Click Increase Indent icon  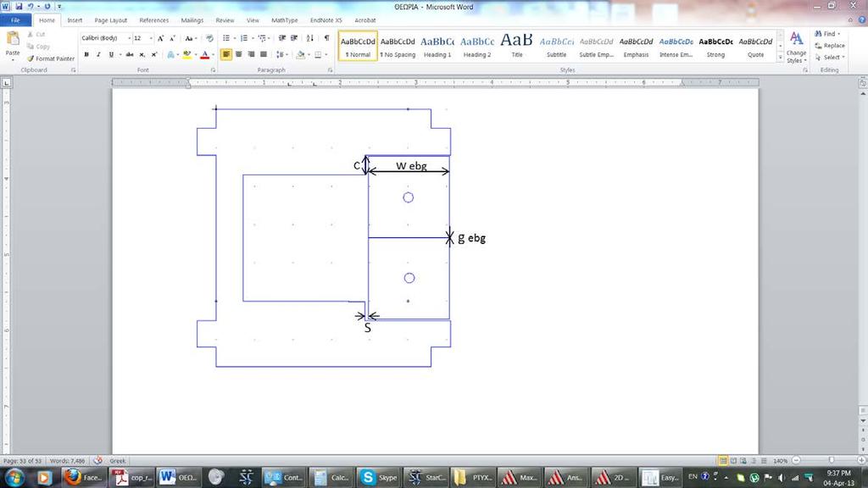tap(294, 37)
